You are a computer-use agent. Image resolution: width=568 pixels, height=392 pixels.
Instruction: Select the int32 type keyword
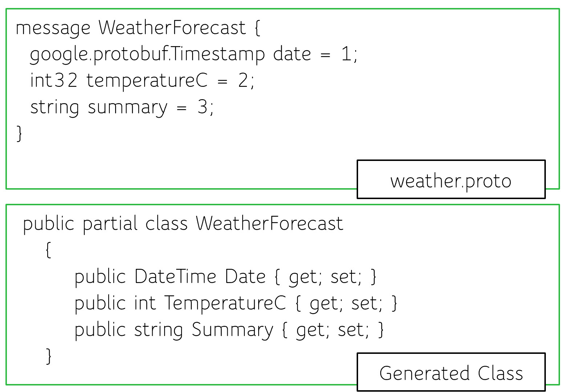[x=54, y=81]
